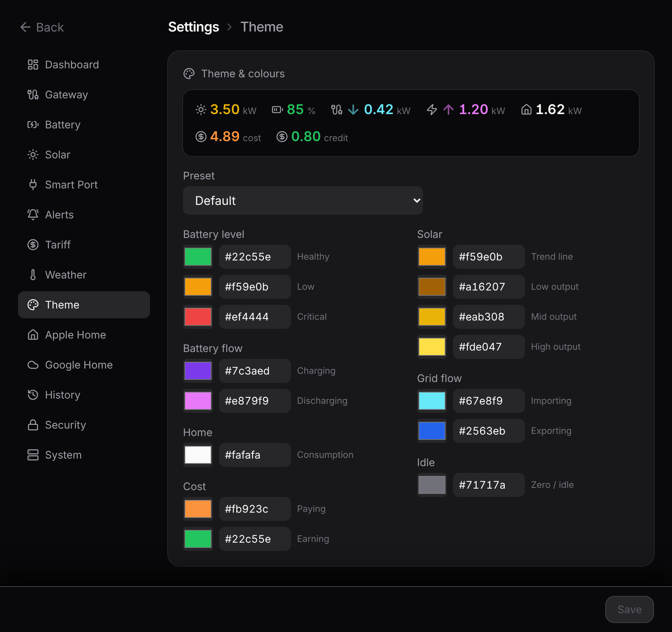Screen dimensions: 672x632
Task: Click the Mid output hex field #eab308
Action: (489, 317)
